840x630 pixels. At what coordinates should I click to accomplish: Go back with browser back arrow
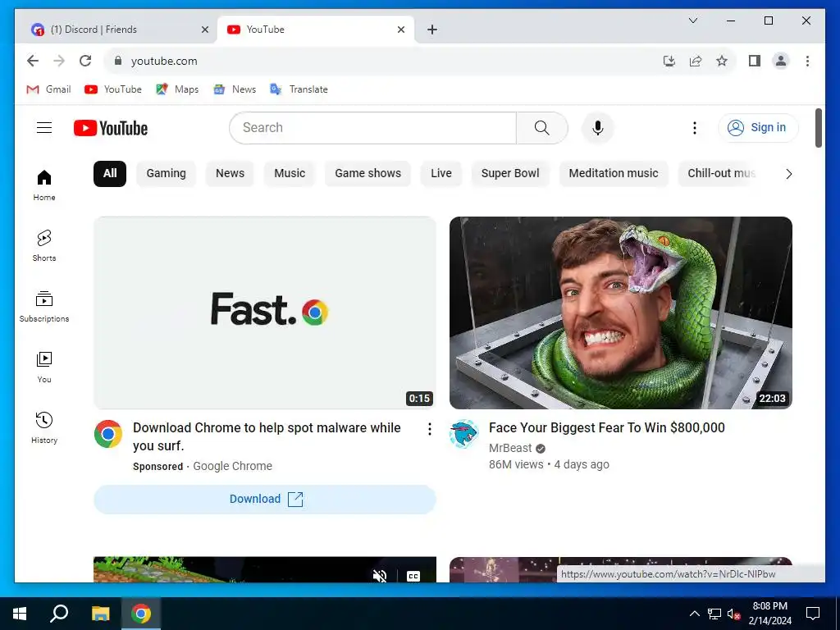click(33, 61)
